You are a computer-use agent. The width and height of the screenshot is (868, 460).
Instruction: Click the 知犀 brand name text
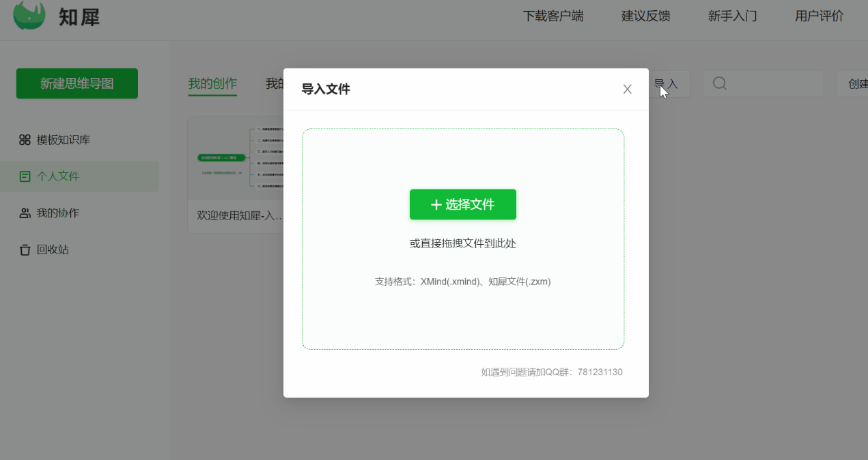(79, 16)
